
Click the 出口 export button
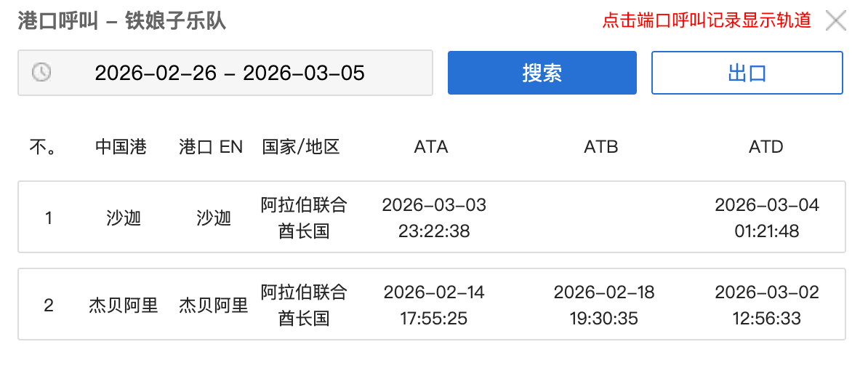point(747,73)
